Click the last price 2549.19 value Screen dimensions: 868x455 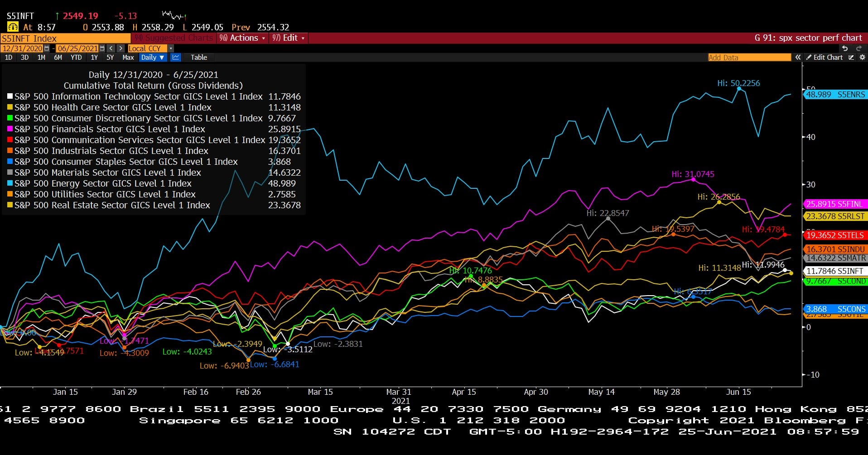click(x=80, y=16)
